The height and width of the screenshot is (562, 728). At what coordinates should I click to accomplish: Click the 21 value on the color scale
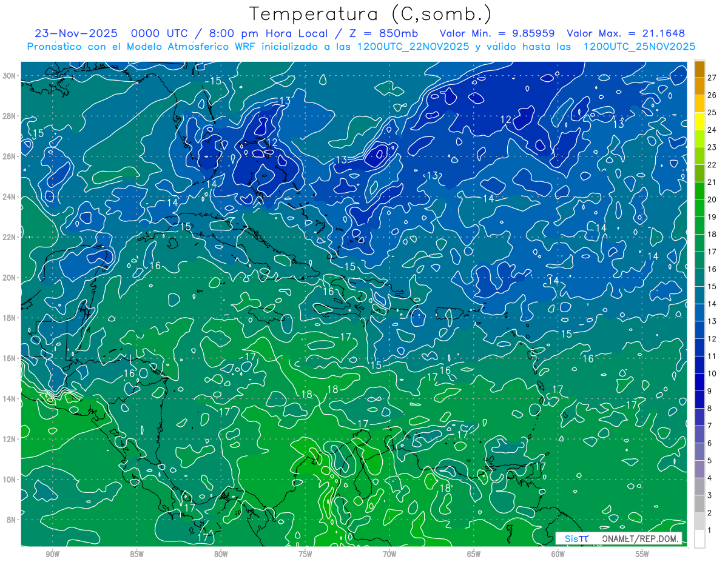click(x=712, y=182)
